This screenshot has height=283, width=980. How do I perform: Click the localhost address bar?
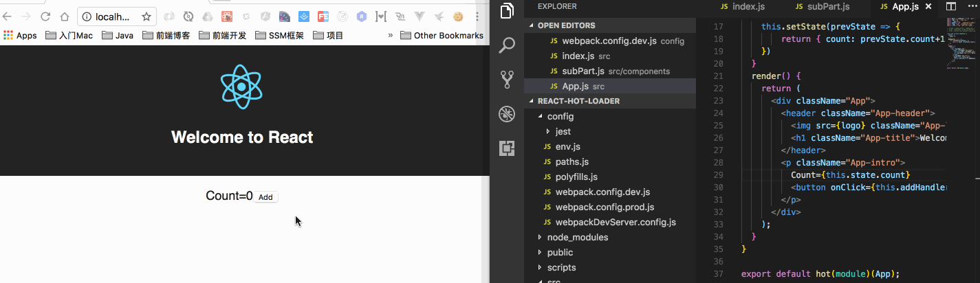(117, 16)
